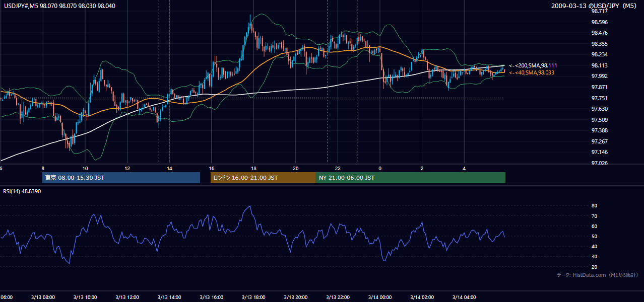Click hour label 10 under the price chart
Screen dimensions: 644x302
point(85,169)
